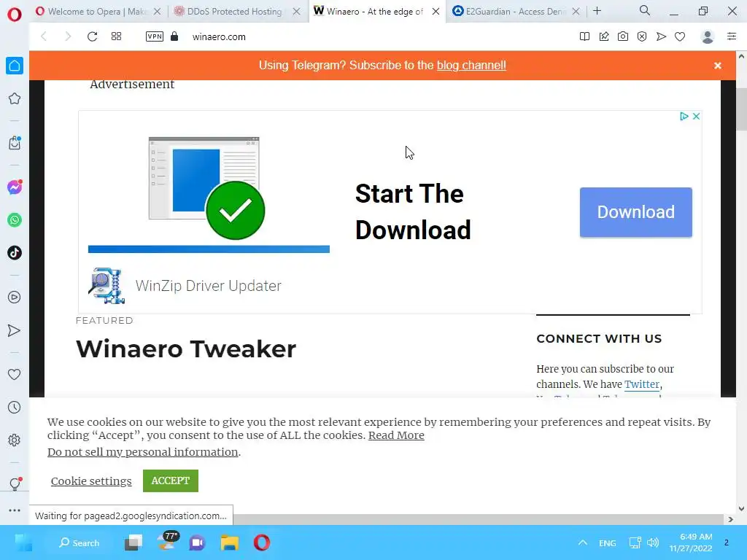The width and height of the screenshot is (747, 560).
Task: Open the ad blocker shield icon
Action: (642, 36)
